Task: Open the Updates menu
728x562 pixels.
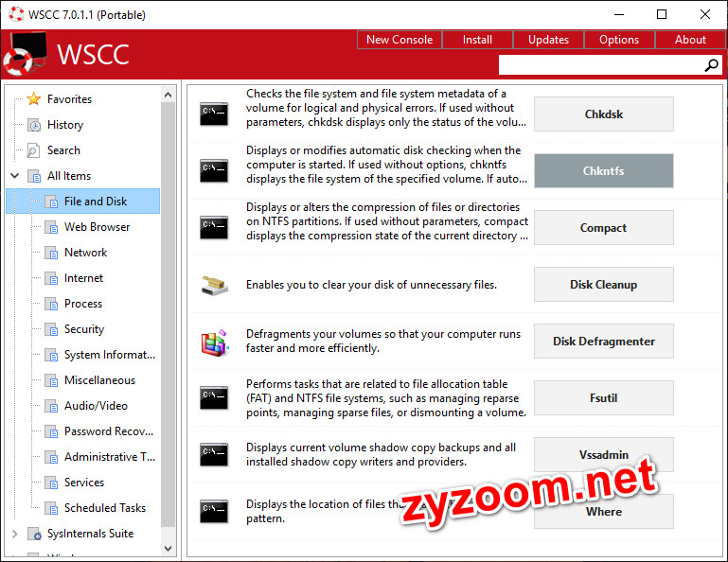Action: pos(548,40)
